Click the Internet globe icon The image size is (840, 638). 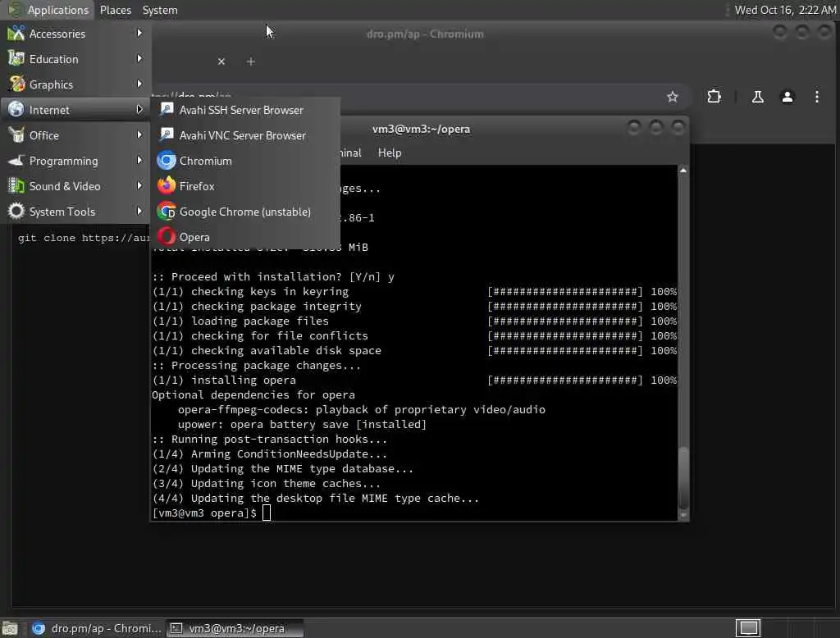16,109
